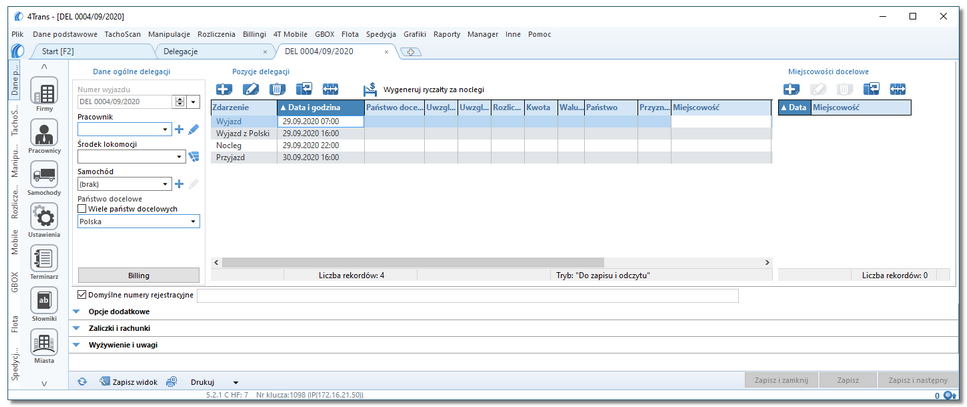Click the Zapisz button

point(848,380)
